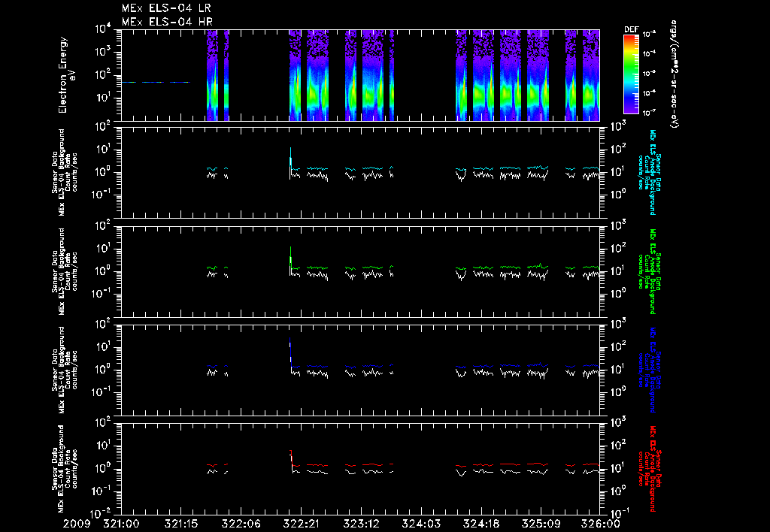Click the "MEx ELS-04 HR" plot title
The width and height of the screenshot is (770, 532).
pos(167,22)
